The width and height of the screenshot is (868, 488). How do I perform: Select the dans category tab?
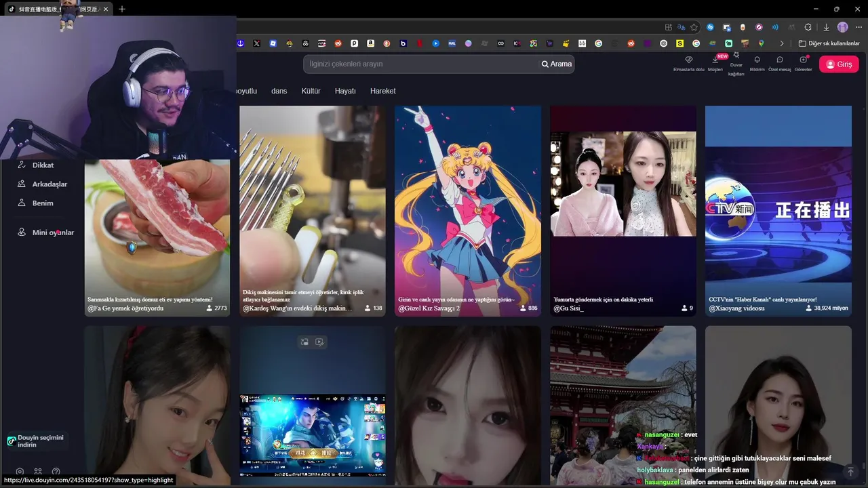point(279,91)
